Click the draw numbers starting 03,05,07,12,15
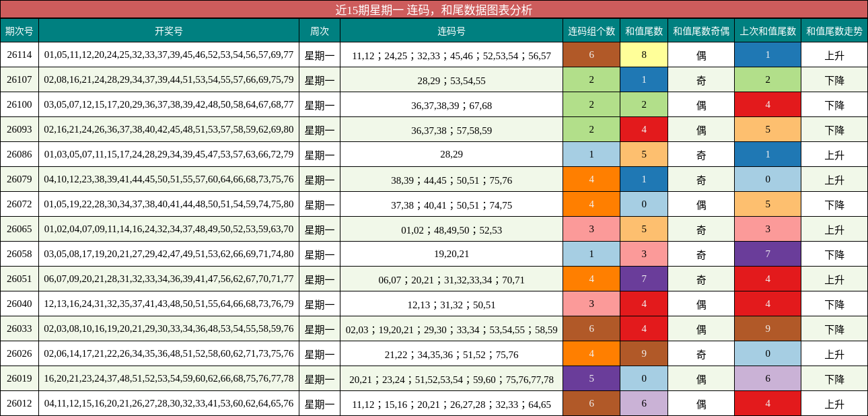Screen dimensions: 868x416 coord(169,104)
